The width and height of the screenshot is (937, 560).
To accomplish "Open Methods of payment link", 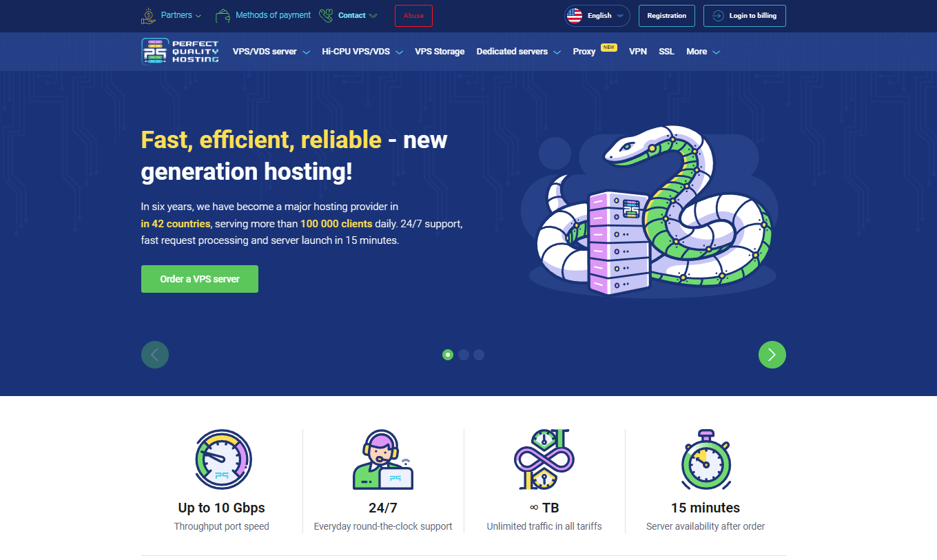I will (x=273, y=15).
